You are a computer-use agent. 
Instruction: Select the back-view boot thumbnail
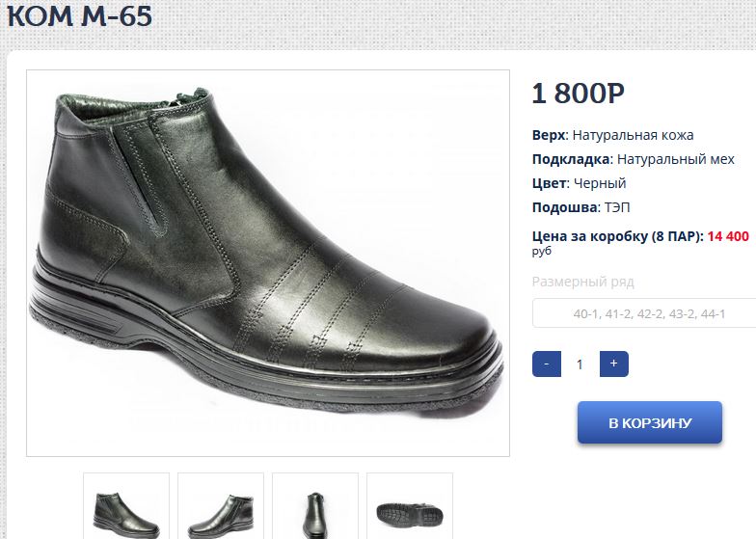315,507
